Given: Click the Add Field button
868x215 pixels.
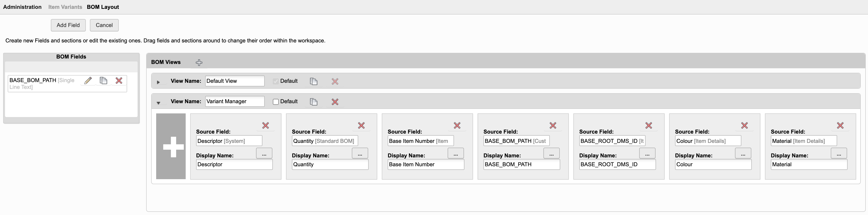Looking at the screenshot, I should click(x=68, y=25).
